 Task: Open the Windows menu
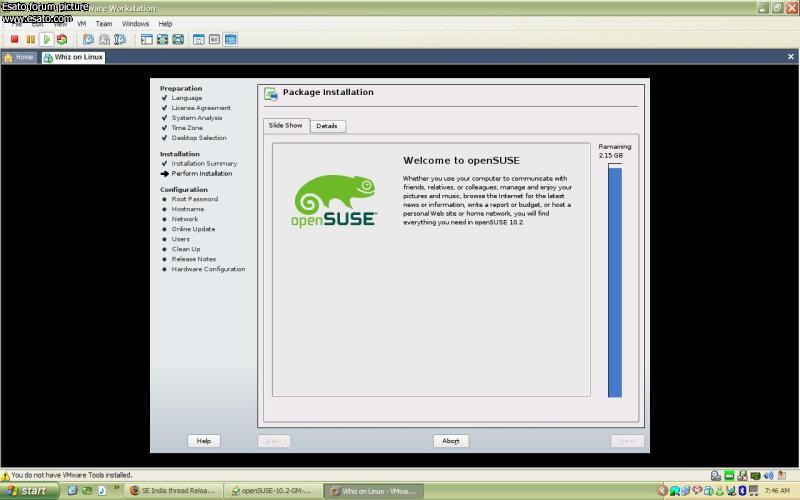(135, 23)
